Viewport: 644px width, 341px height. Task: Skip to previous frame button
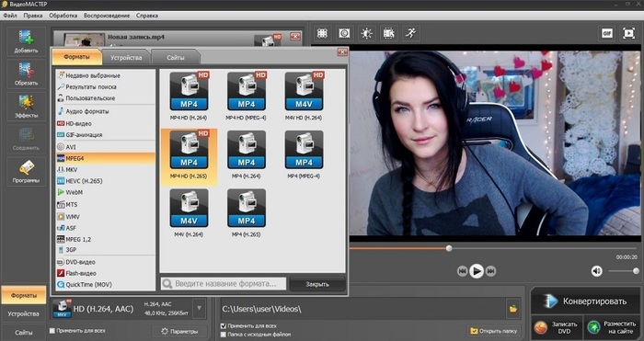pos(463,271)
